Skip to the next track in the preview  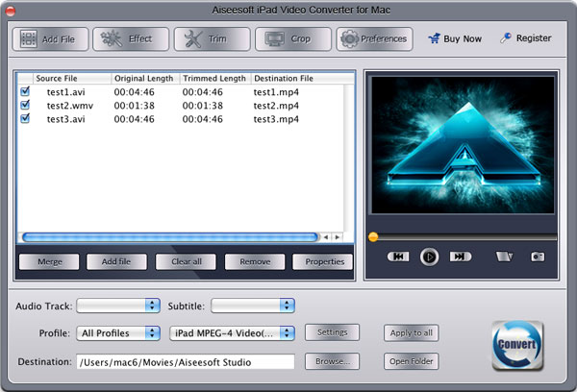coord(461,257)
